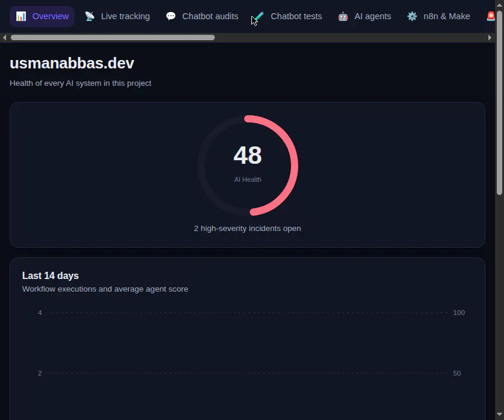Click the "Last 14 days" chart title
Screen dimensions: 504x420
pyautogui.click(x=50, y=276)
